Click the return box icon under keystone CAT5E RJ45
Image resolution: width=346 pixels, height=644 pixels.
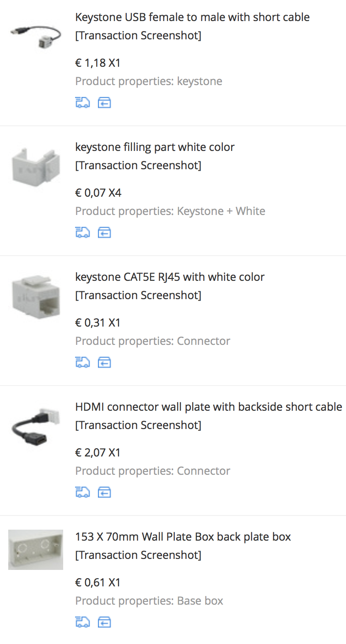[104, 363]
